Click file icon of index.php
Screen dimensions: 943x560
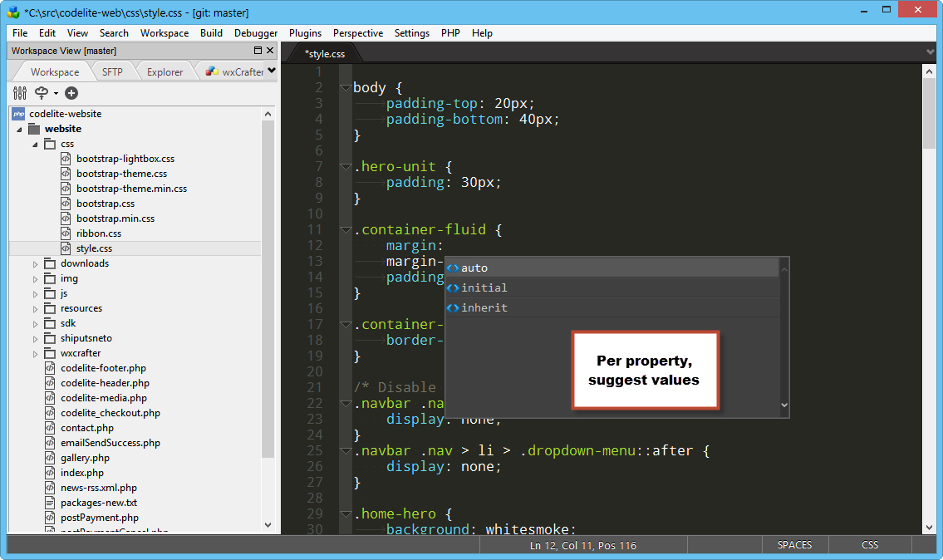coord(50,473)
